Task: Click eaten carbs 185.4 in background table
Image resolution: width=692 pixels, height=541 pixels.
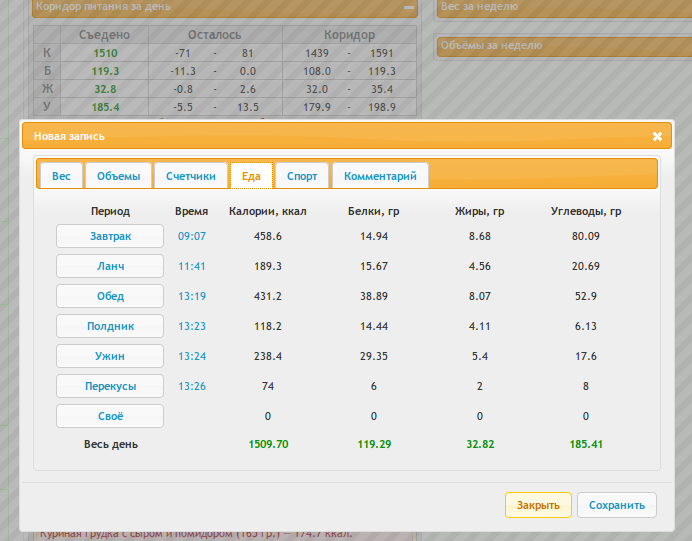Action: click(x=105, y=107)
